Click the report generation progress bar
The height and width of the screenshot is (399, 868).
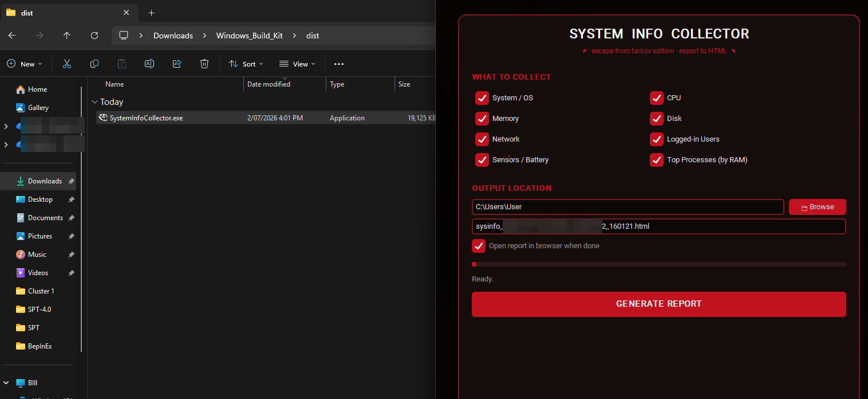coord(658,264)
